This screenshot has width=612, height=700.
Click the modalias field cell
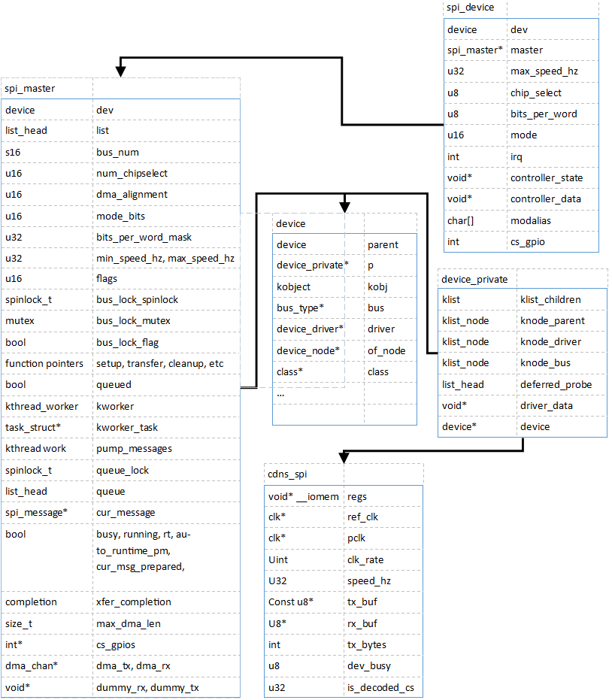(x=530, y=220)
